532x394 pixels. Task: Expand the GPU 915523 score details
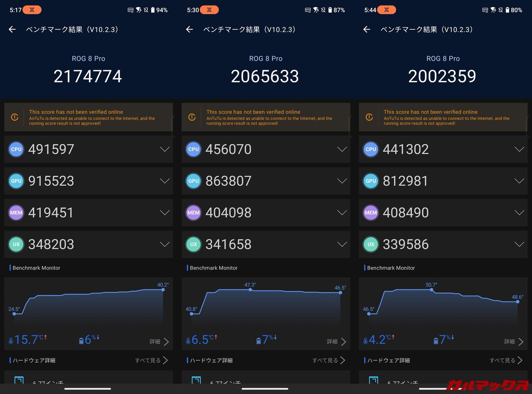[165, 181]
